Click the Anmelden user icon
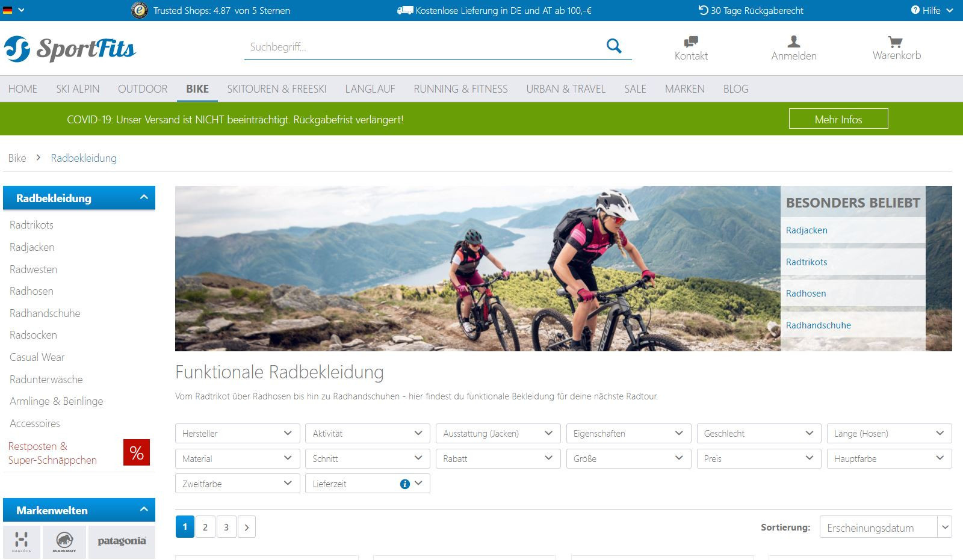The height and width of the screenshot is (560, 963). [793, 42]
